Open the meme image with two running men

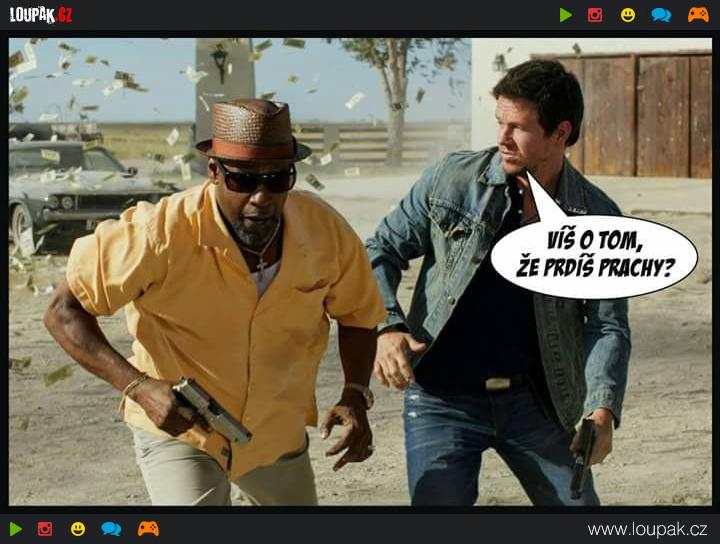point(360,272)
